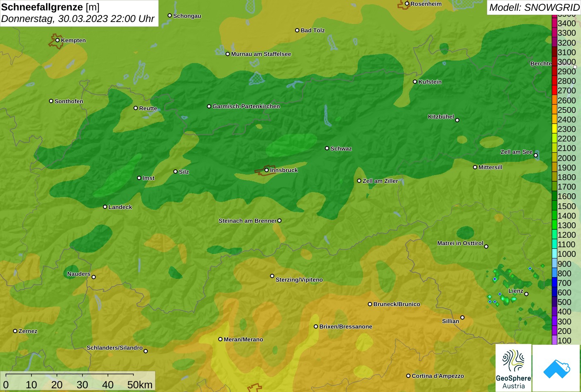Viewport: 581px width, 392px height.
Task: Click the GeoSphere Austria logo
Action: coord(513,368)
